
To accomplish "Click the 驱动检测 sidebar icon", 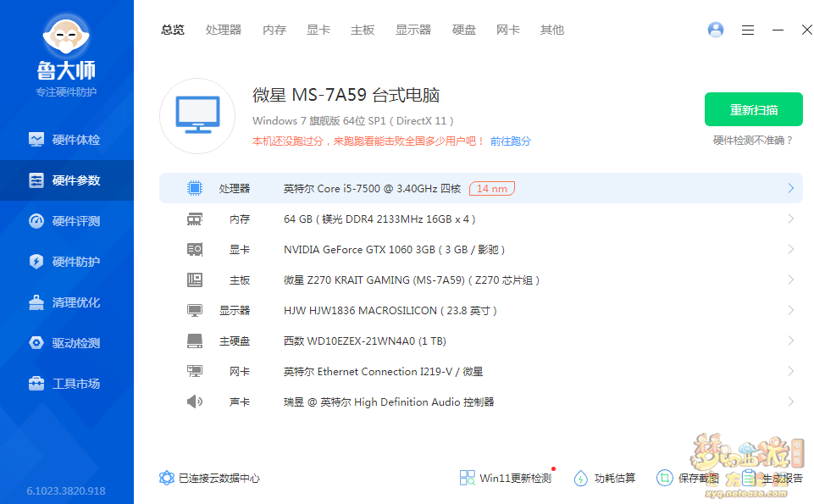I will (36, 342).
